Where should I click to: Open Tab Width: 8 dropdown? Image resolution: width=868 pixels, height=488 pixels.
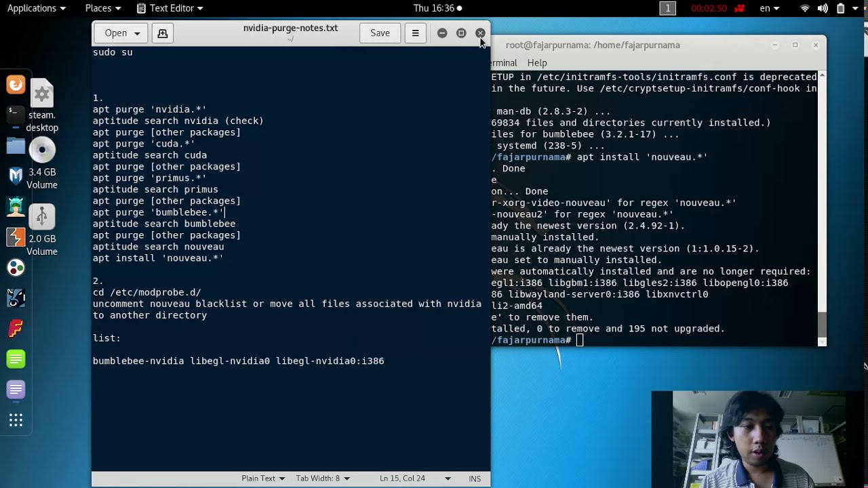coord(323,479)
